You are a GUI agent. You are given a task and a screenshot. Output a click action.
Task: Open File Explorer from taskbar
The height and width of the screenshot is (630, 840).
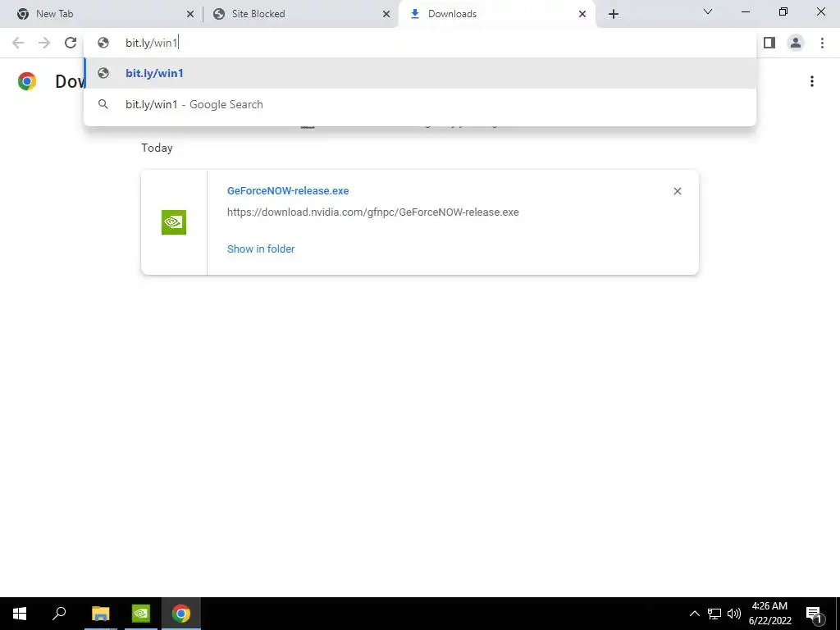(x=100, y=614)
